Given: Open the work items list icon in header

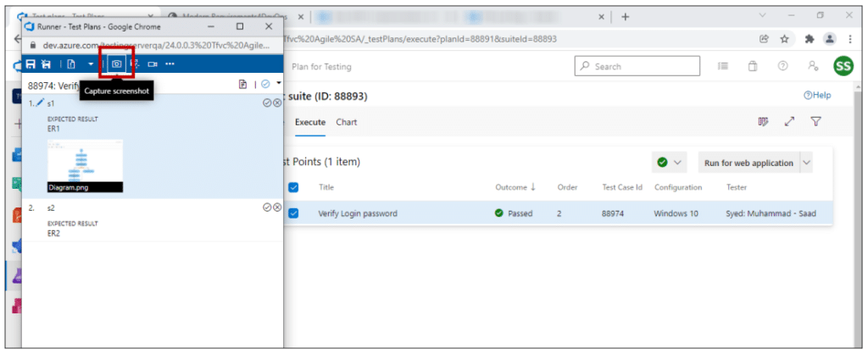Looking at the screenshot, I should pyautogui.click(x=723, y=66).
